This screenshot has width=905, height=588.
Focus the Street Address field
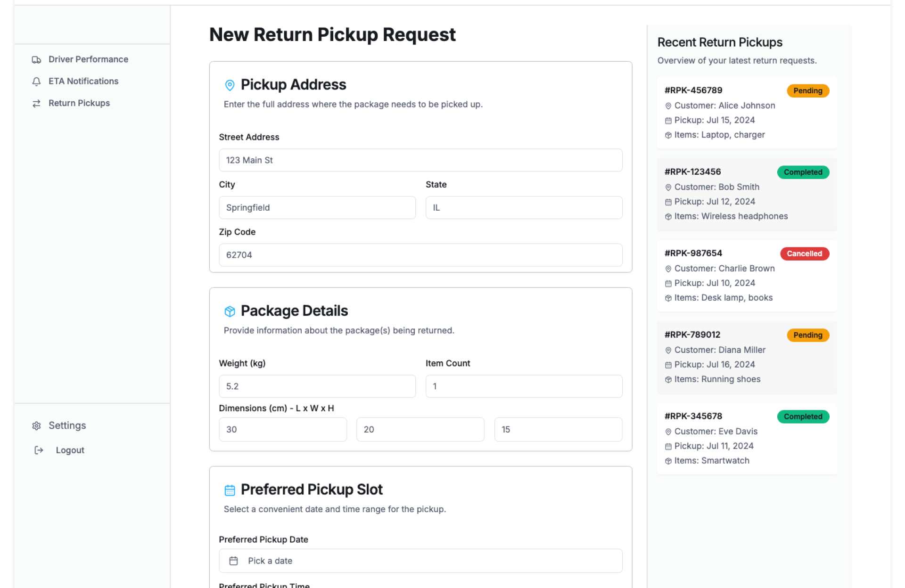[x=420, y=160]
